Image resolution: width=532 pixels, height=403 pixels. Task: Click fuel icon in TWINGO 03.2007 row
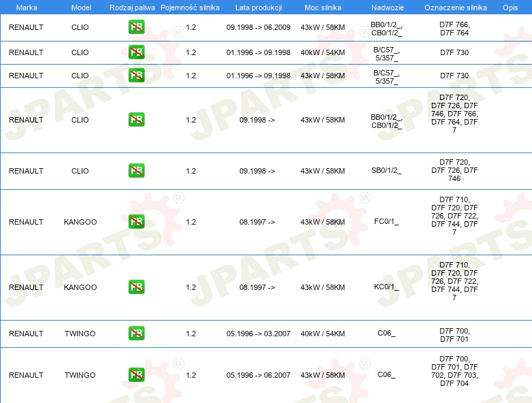136,334
